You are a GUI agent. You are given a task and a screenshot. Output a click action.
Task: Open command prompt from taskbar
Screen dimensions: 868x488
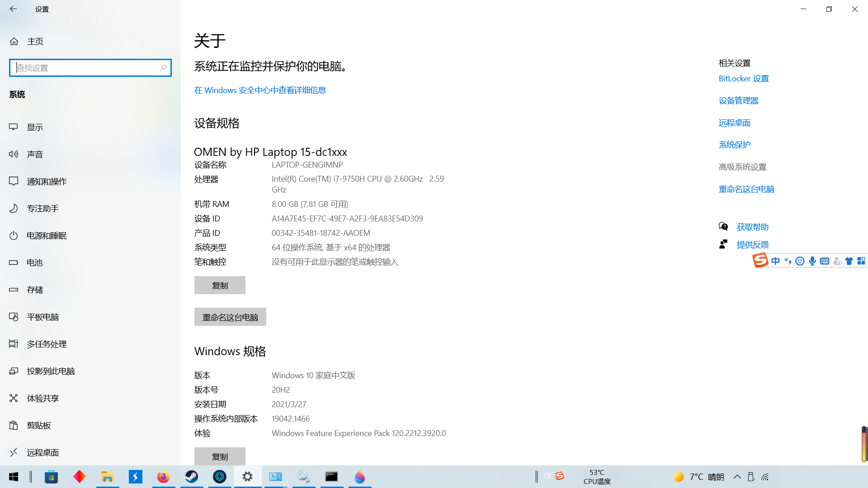(331, 477)
